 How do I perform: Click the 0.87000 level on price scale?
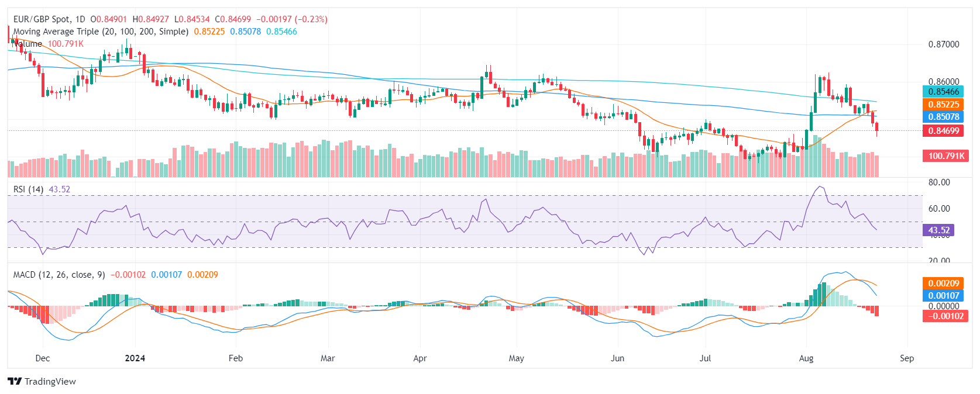[x=944, y=44]
